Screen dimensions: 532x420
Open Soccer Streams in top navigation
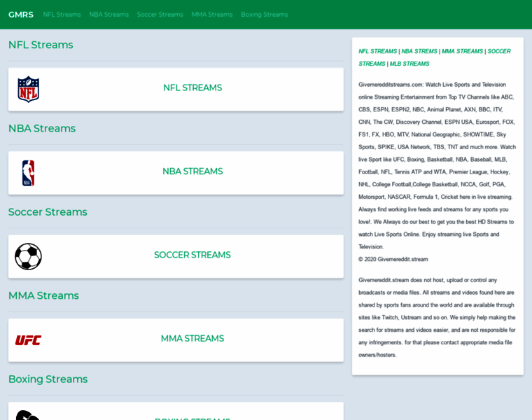click(x=160, y=15)
